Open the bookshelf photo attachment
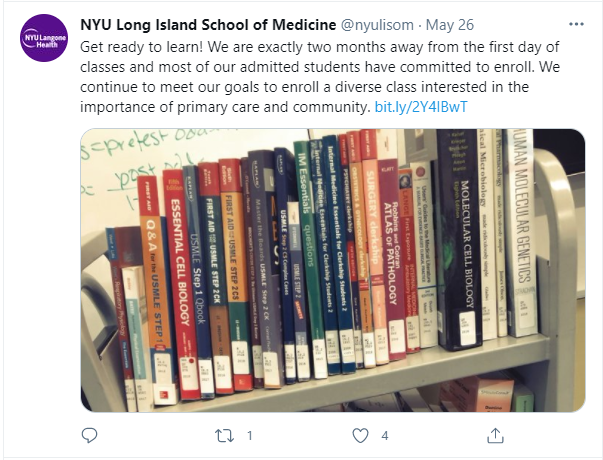Image resolution: width=603 pixels, height=460 pixels. coord(332,270)
